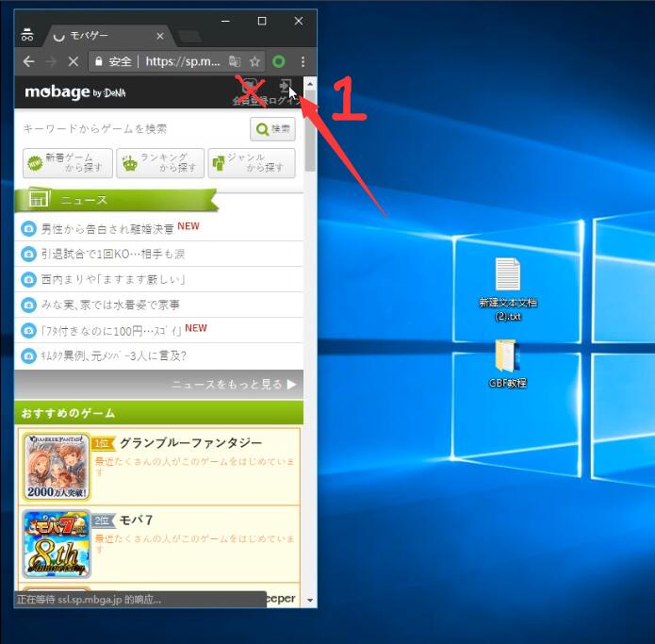Click scrollbar down arrow
The width and height of the screenshot is (655, 644).
310,600
